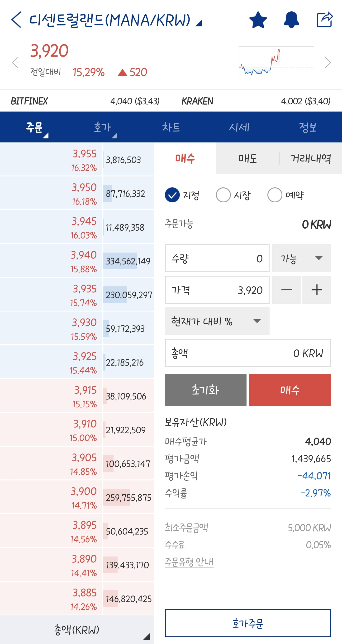Tap the 수익률 -2.97% value
This screenshot has width=342, height=644.
coord(316,493)
